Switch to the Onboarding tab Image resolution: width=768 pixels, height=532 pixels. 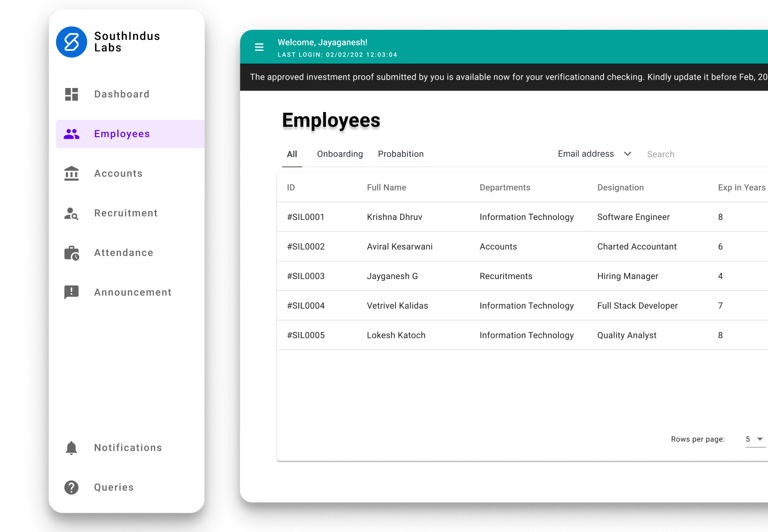coord(339,153)
